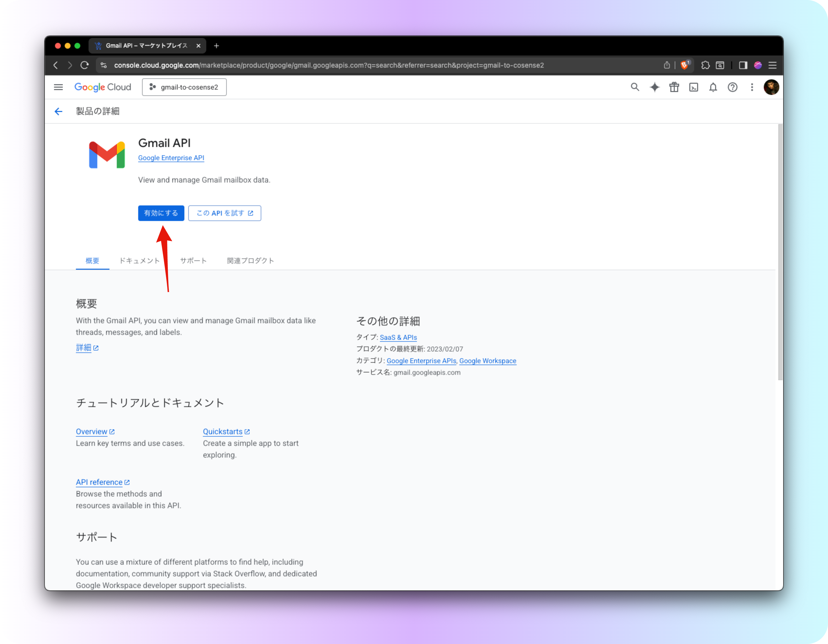
Task: Switch to the サポート tab
Action: [x=193, y=260]
